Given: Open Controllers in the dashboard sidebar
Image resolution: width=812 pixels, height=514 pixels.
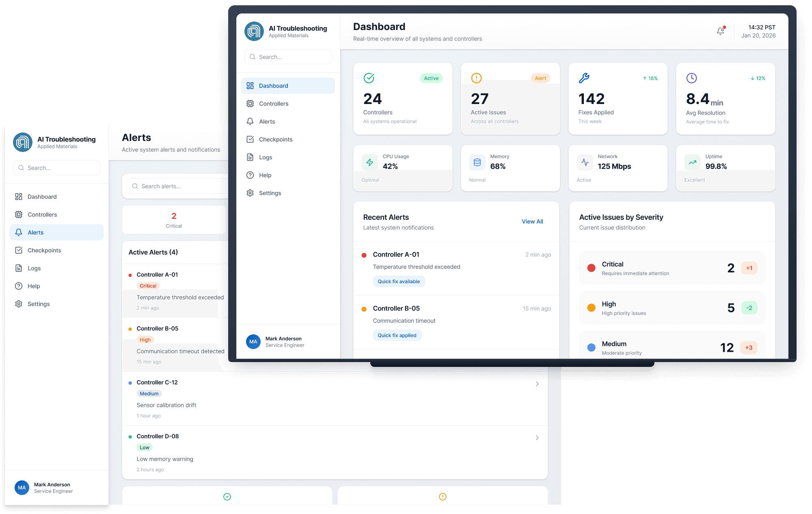Looking at the screenshot, I should click(x=273, y=104).
